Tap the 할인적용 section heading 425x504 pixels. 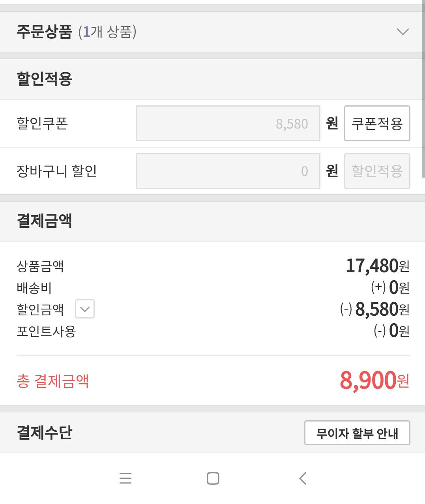(44, 79)
